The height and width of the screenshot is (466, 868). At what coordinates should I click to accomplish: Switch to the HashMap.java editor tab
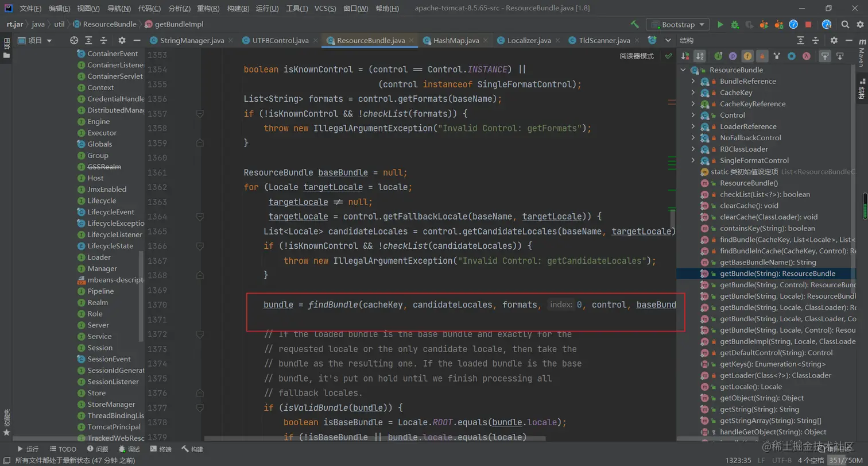click(x=456, y=40)
